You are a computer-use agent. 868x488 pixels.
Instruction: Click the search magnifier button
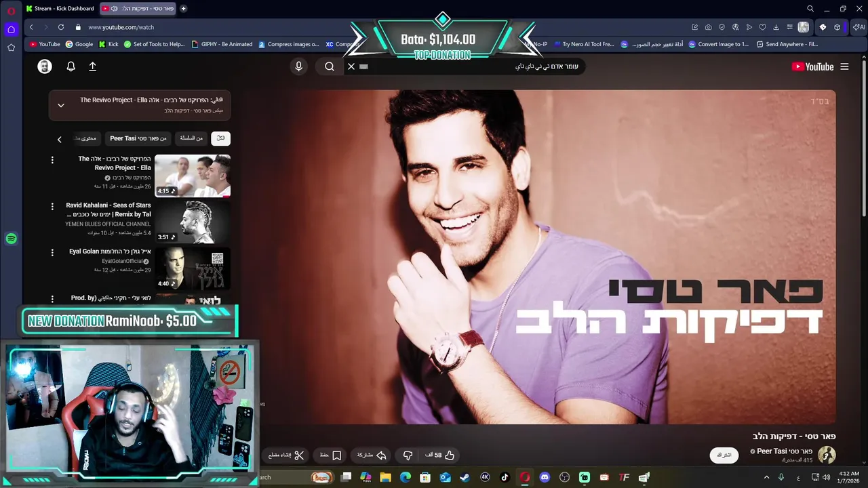pos(330,66)
